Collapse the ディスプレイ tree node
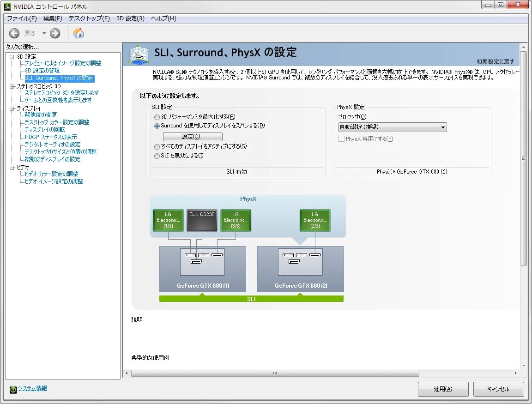 (x=12, y=109)
